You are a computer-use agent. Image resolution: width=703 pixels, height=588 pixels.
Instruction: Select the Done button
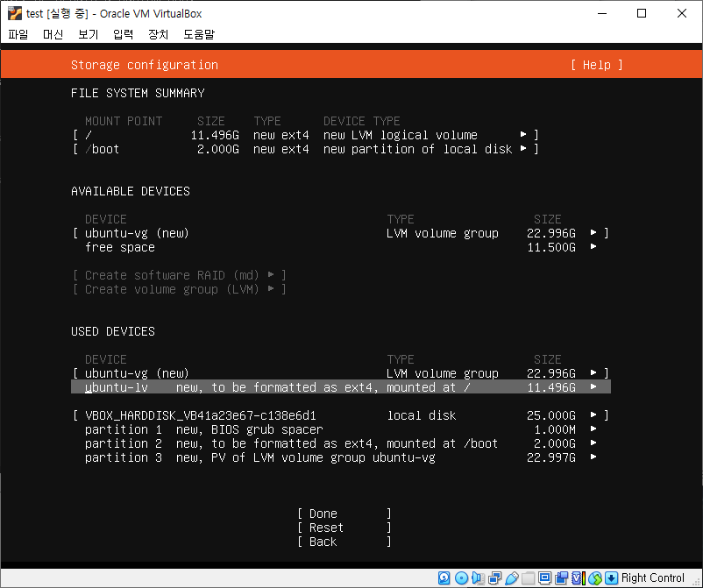pos(344,514)
